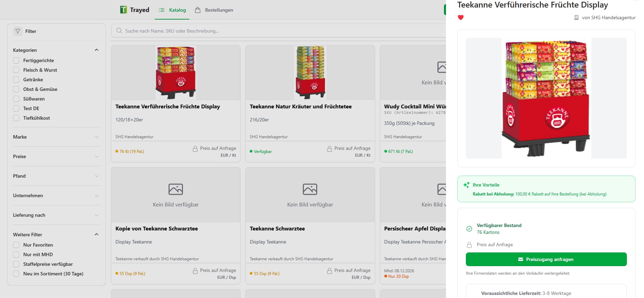The image size is (644, 298).
Task: Click placeholder image icon on Teekanne Schwarztee card
Action: pyautogui.click(x=310, y=189)
